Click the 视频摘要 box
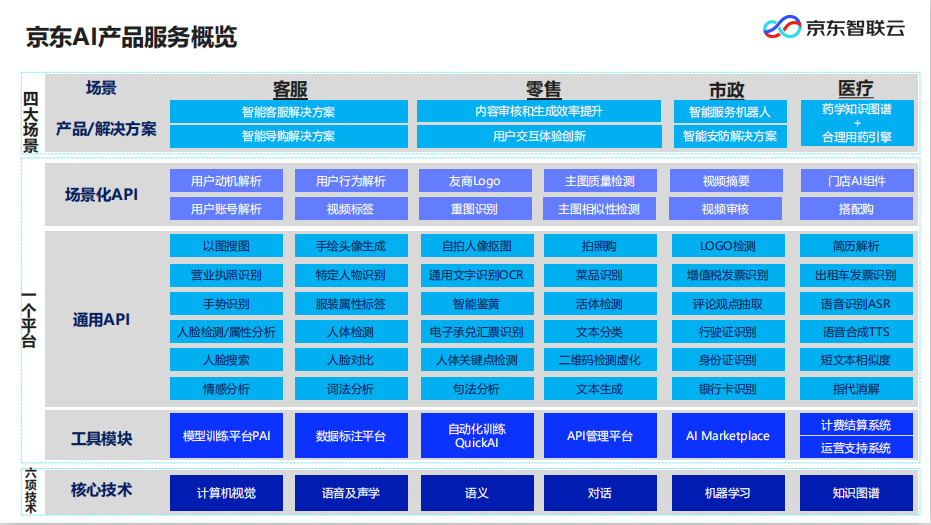This screenshot has height=525, width=931. coord(726,181)
